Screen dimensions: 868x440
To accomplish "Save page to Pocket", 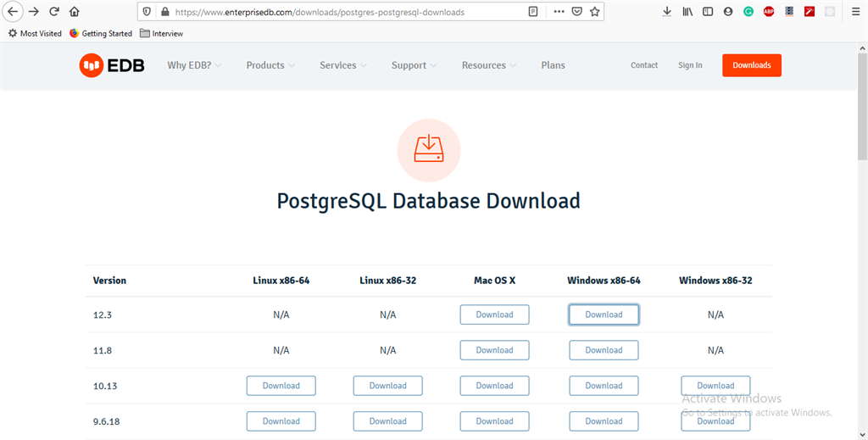I will click(576, 12).
